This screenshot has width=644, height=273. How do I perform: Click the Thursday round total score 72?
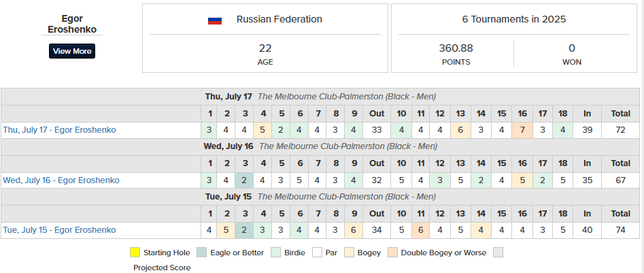click(620, 130)
